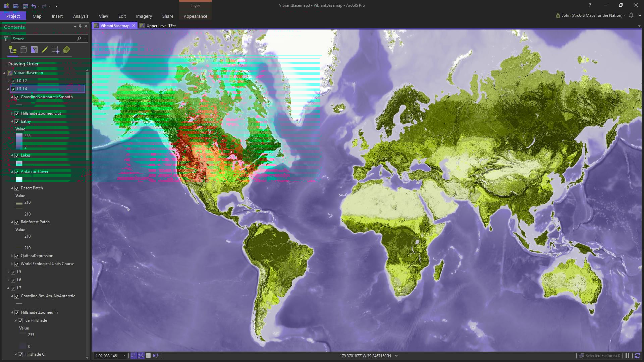Switch to List By Data Source view
Viewport: 644px width, 362px height.
(23, 50)
